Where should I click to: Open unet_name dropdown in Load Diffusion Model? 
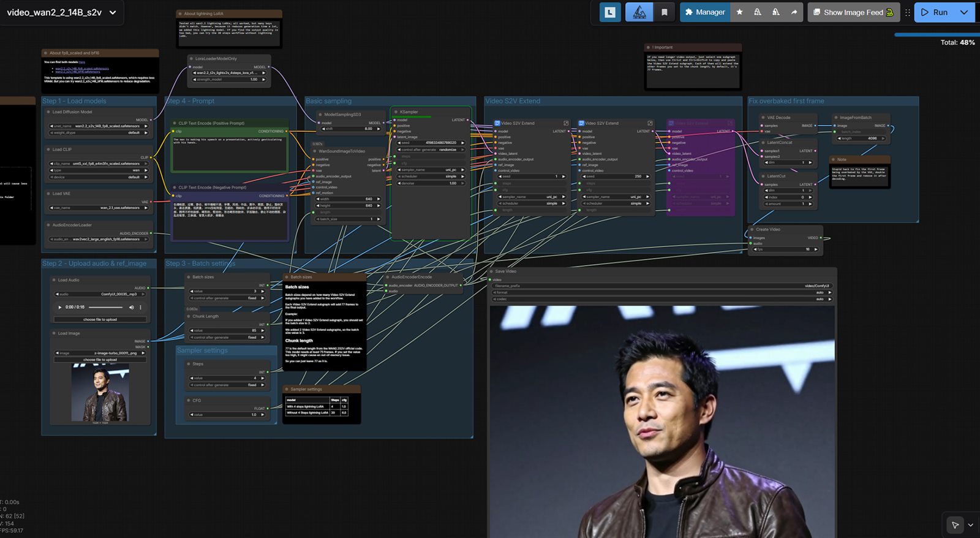pos(99,126)
